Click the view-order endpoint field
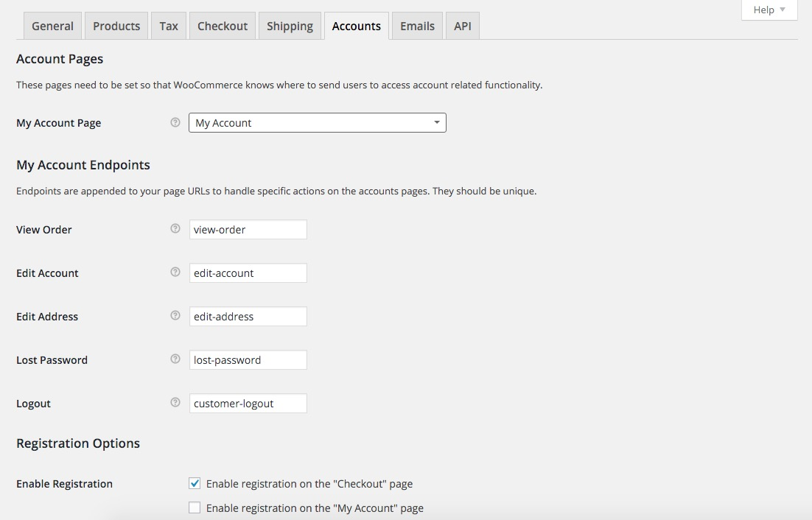The image size is (812, 520). click(248, 229)
